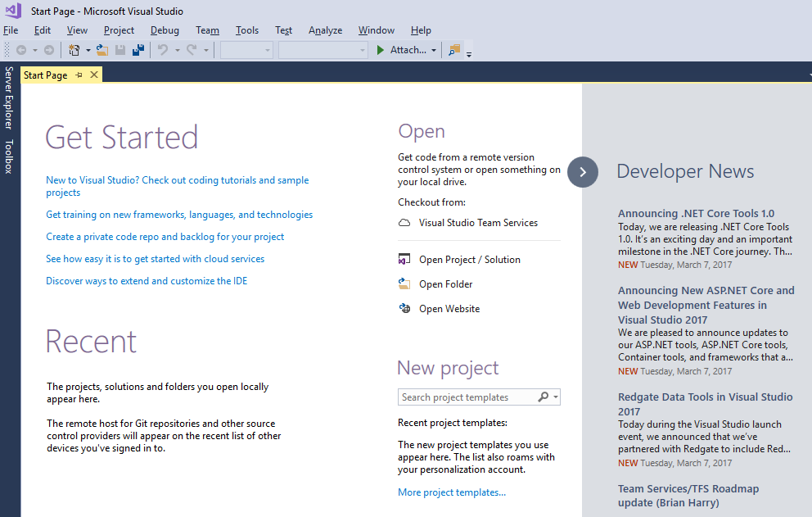Select the New Project toolbar icon
The width and height of the screenshot is (812, 517).
tap(74, 49)
